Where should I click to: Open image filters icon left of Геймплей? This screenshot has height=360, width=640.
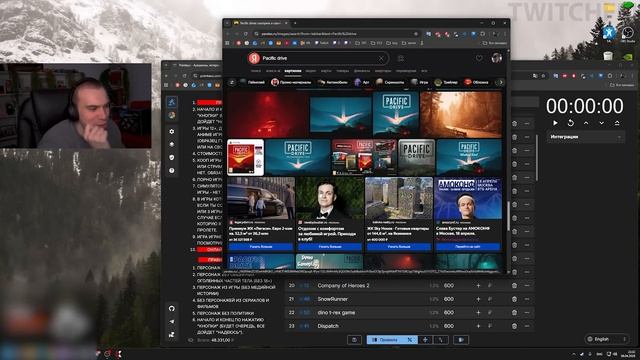pyautogui.click(x=232, y=82)
